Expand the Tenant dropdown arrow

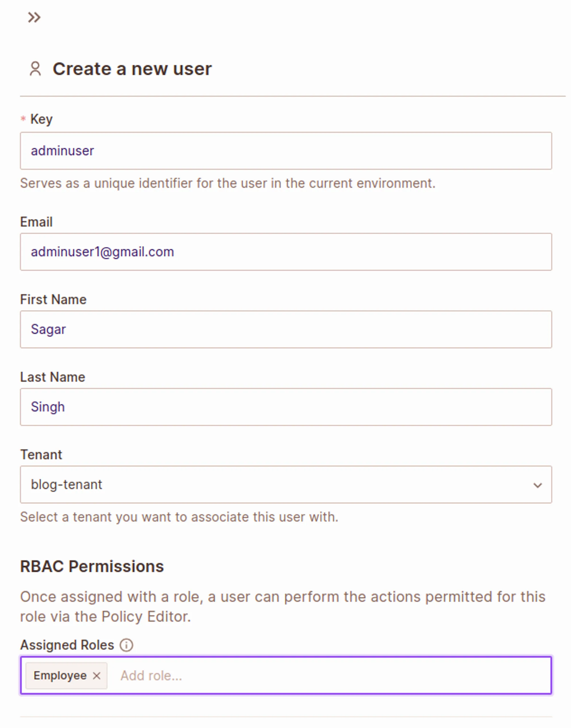537,485
